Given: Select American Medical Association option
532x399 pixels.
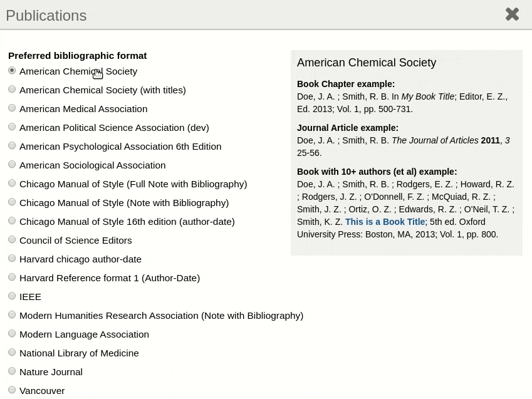Looking at the screenshot, I should [12, 108].
